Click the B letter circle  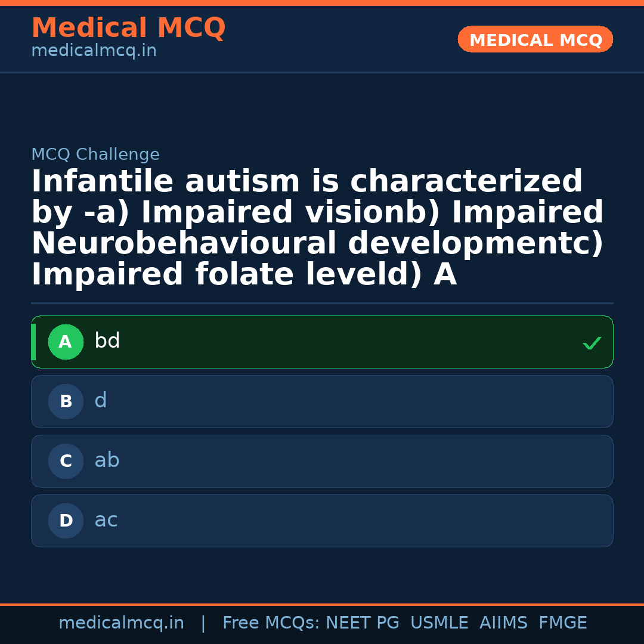coord(66,402)
